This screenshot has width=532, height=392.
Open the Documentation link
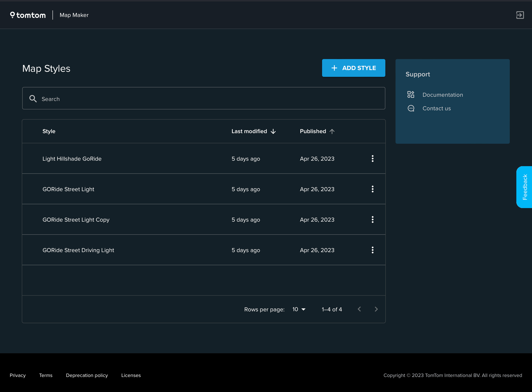(x=442, y=95)
